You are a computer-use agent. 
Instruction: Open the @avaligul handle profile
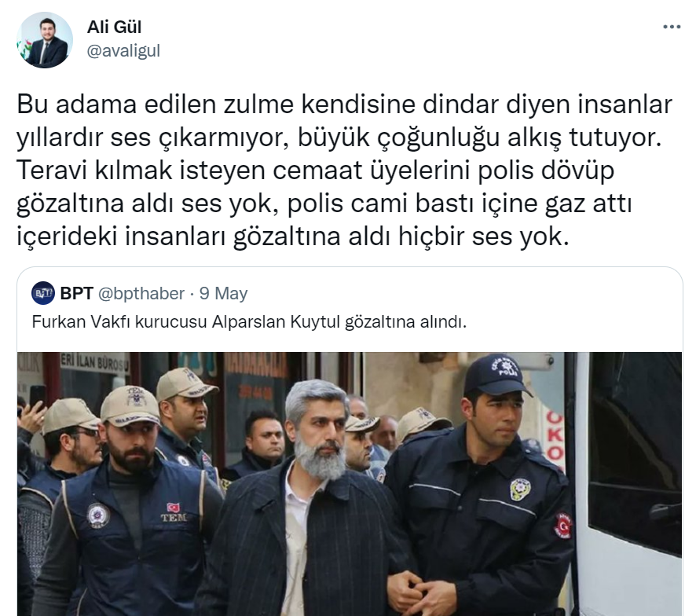click(x=123, y=51)
